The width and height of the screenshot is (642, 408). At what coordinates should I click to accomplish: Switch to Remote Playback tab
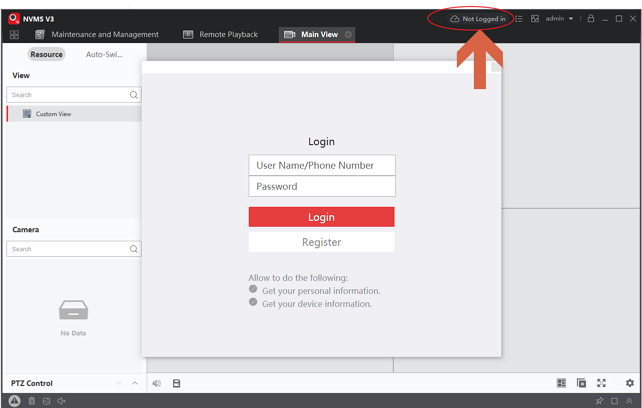click(x=220, y=35)
